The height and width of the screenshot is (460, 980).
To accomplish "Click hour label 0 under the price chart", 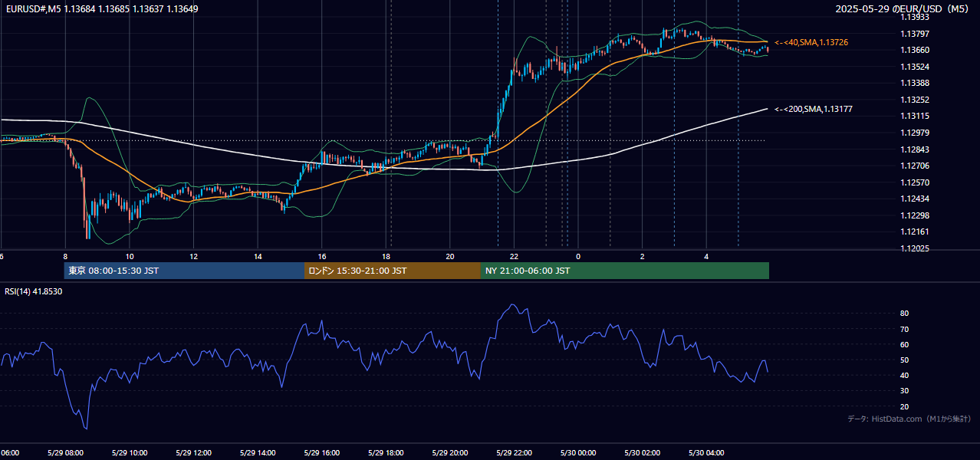I will [578, 257].
